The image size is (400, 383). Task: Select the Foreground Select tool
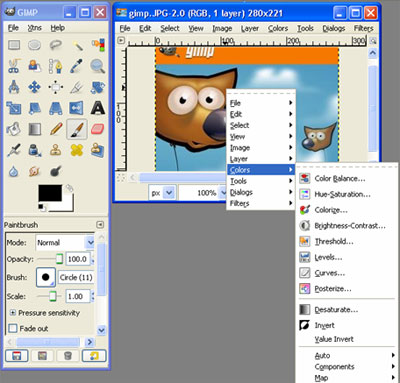[x=34, y=66]
